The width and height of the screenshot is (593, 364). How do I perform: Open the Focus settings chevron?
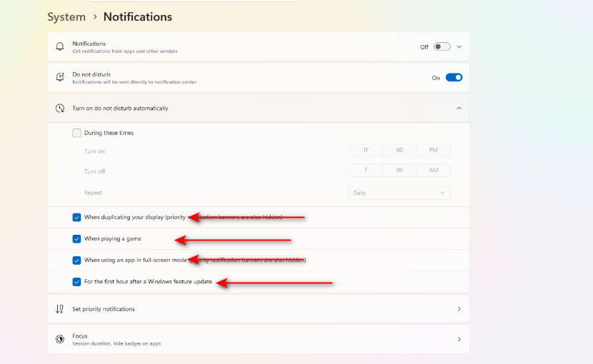click(x=459, y=339)
